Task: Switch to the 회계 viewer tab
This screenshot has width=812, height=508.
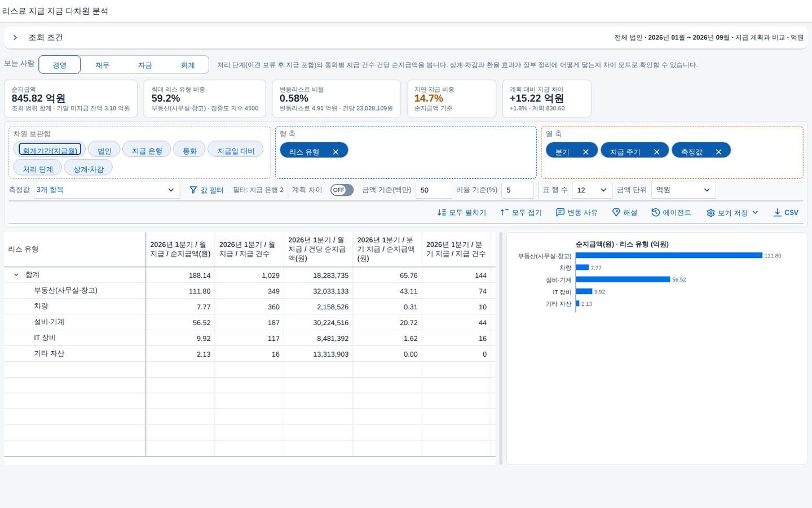Action: (x=188, y=65)
